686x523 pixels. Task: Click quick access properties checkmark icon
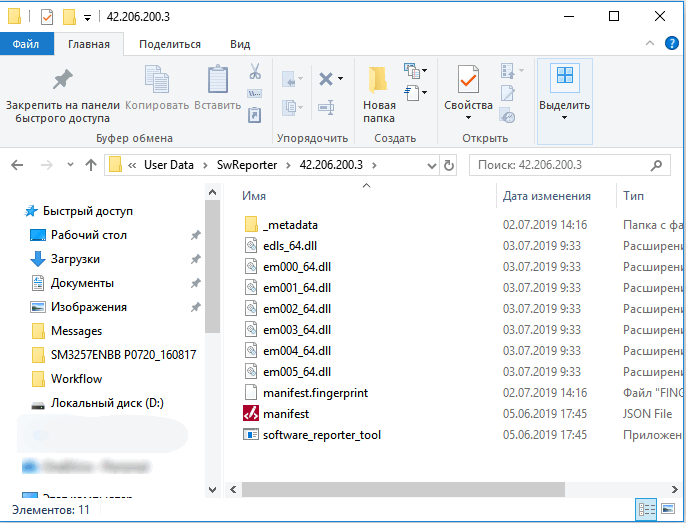click(x=47, y=17)
